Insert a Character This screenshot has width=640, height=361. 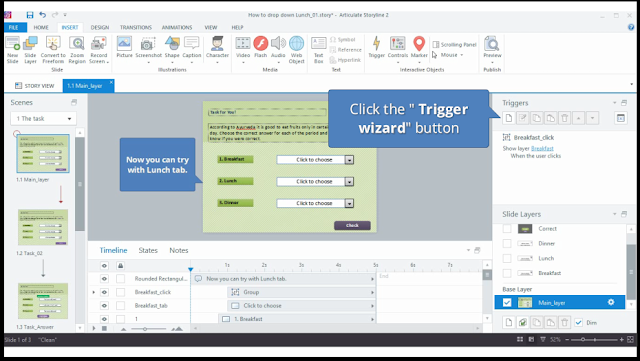tap(217, 50)
